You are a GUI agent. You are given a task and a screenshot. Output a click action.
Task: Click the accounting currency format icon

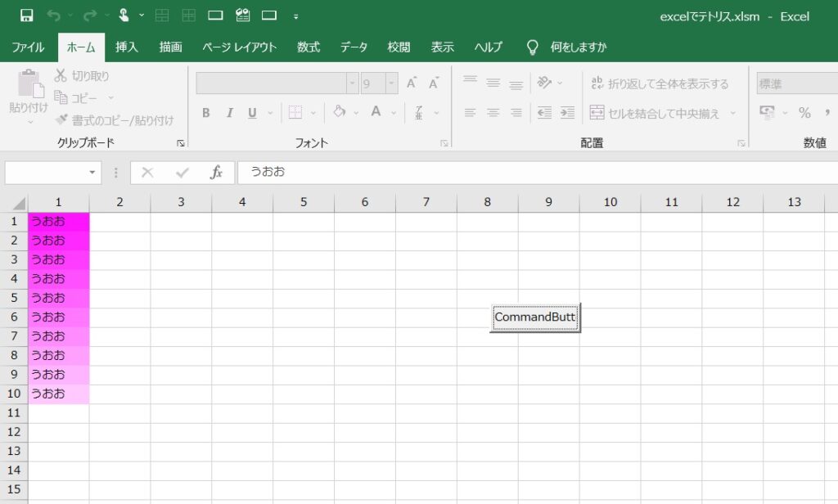(767, 112)
